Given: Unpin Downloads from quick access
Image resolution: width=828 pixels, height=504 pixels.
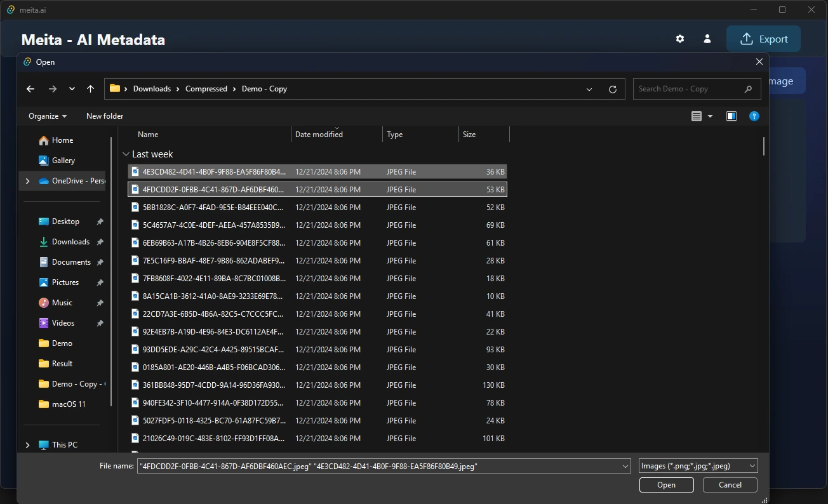Looking at the screenshot, I should coord(100,242).
